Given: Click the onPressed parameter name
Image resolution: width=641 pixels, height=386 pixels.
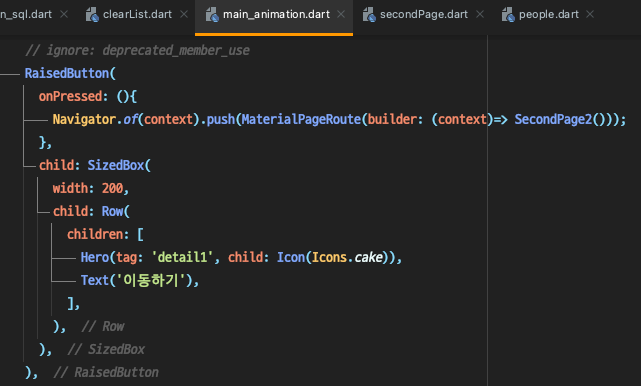Looking at the screenshot, I should 70,96.
